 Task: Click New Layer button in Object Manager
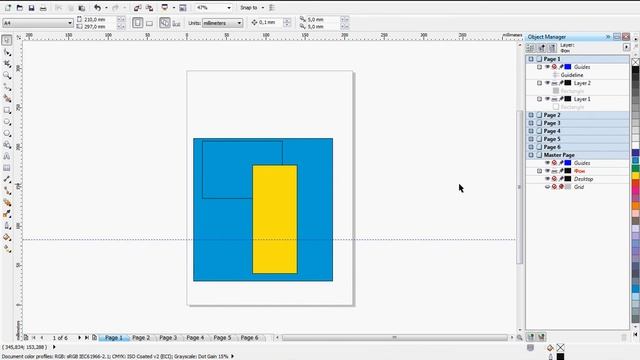coord(531,337)
